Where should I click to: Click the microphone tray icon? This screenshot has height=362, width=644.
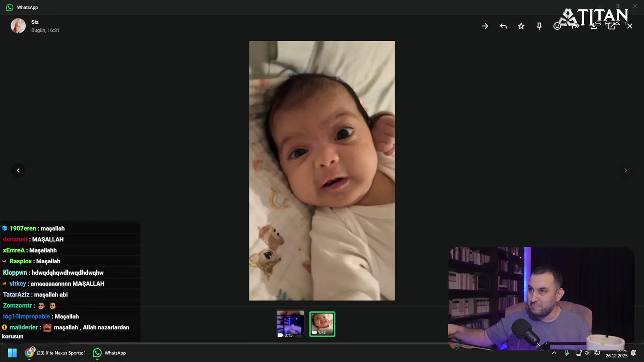click(567, 353)
